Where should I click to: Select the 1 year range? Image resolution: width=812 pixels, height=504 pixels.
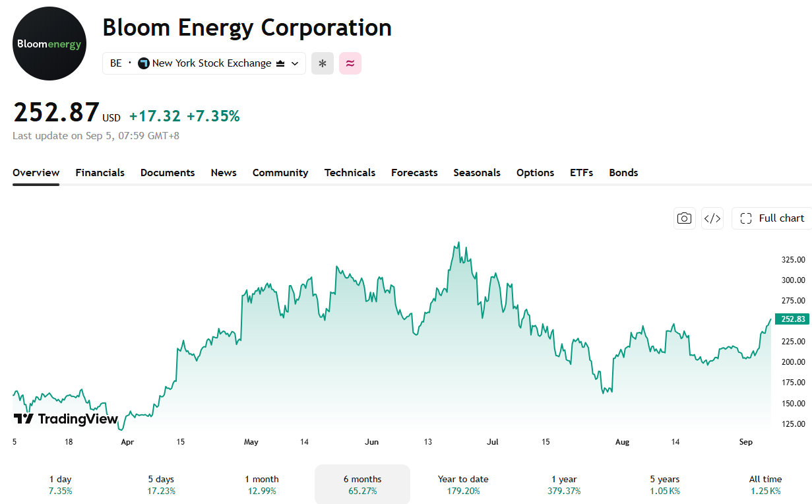564,485
